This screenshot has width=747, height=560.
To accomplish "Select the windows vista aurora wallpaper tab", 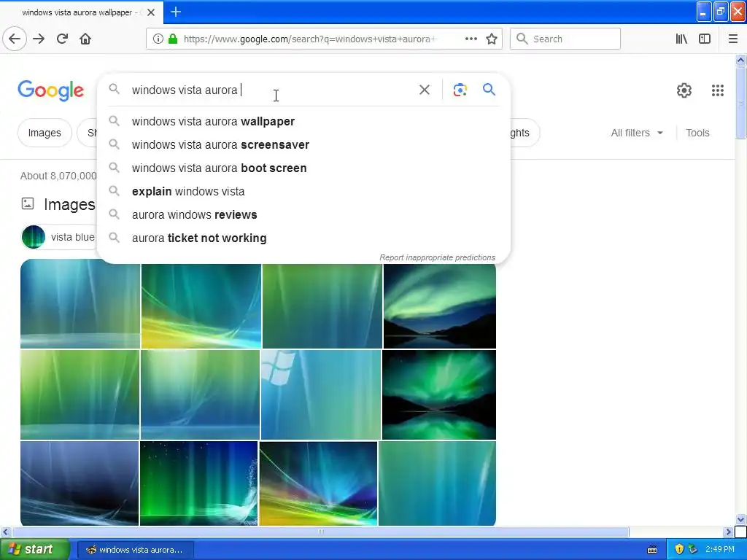I will [x=81, y=12].
